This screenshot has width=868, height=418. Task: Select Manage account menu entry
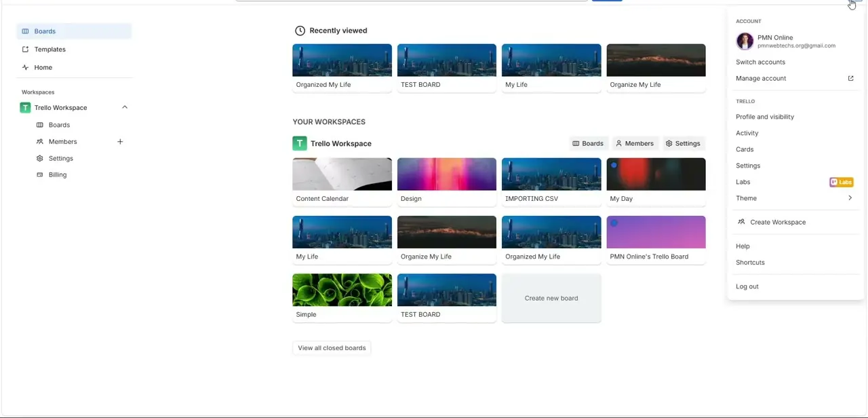(x=795, y=79)
